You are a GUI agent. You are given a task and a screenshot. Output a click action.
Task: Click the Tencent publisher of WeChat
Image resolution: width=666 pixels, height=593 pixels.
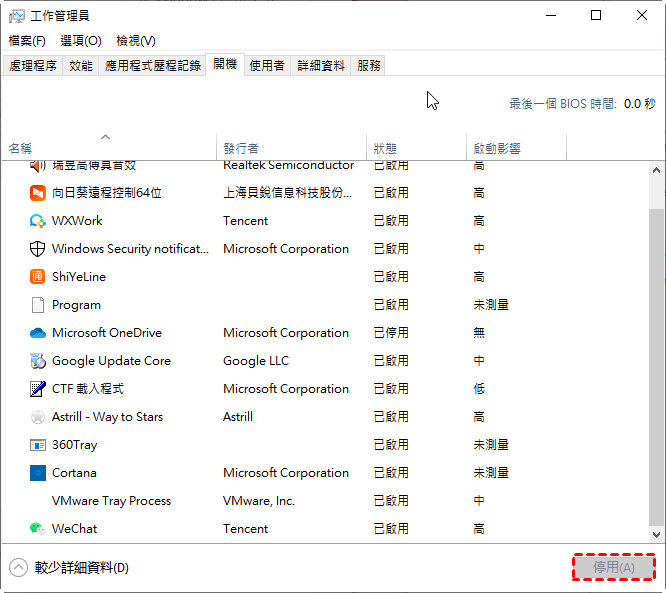click(246, 529)
